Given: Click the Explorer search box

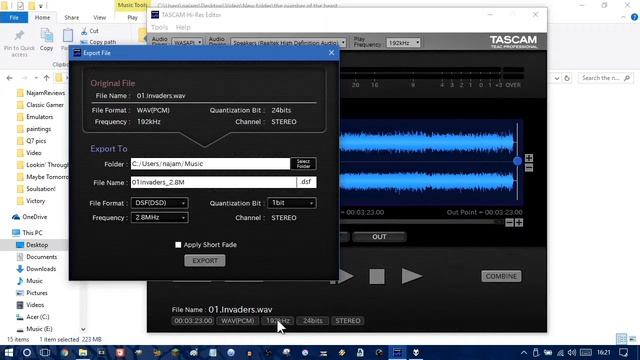Looking at the screenshot, I should (x=606, y=78).
